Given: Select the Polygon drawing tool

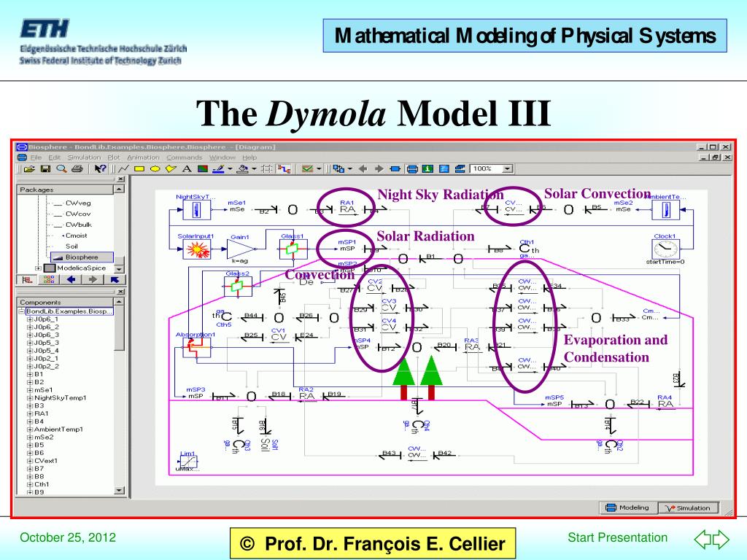Looking at the screenshot, I should coord(171,168).
